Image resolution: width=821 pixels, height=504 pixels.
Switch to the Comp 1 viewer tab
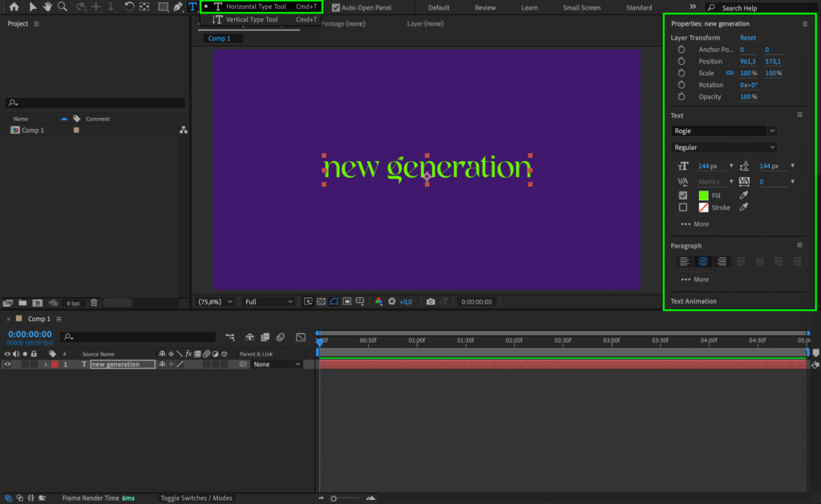click(221, 37)
